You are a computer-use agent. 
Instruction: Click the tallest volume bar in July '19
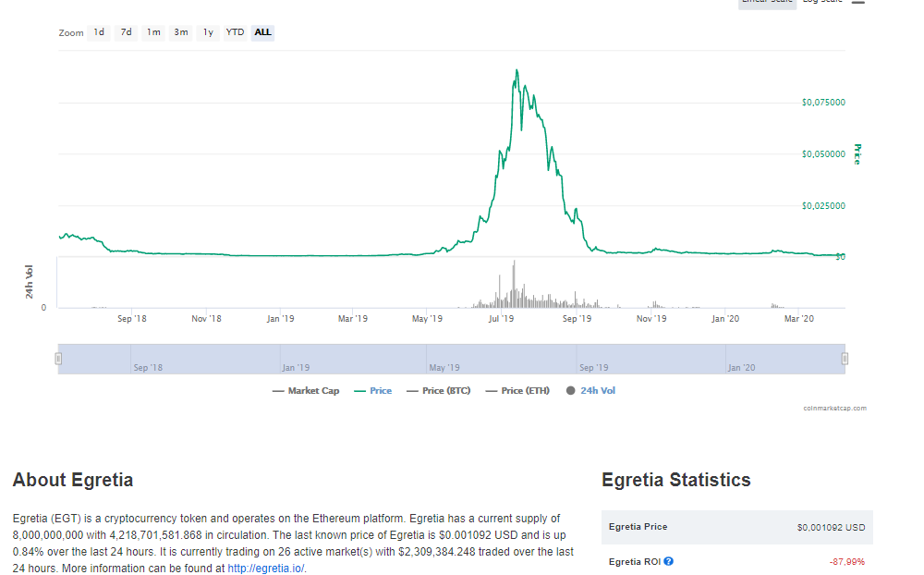coord(514,284)
